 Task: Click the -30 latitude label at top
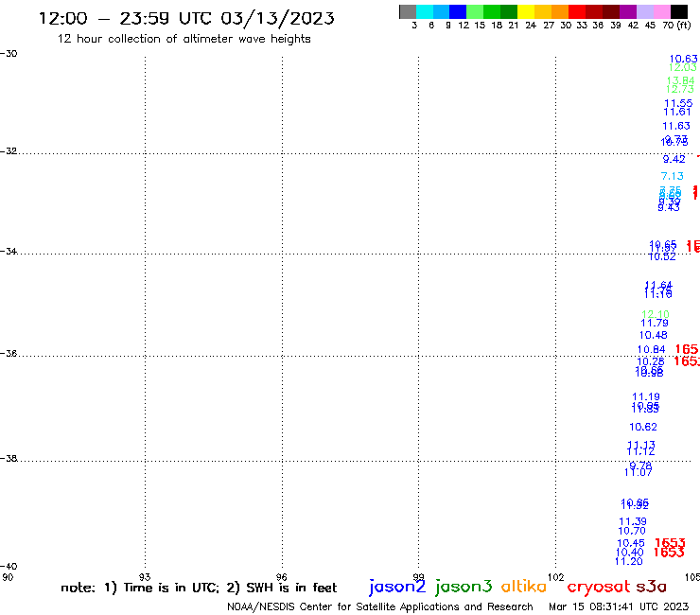click(x=9, y=54)
